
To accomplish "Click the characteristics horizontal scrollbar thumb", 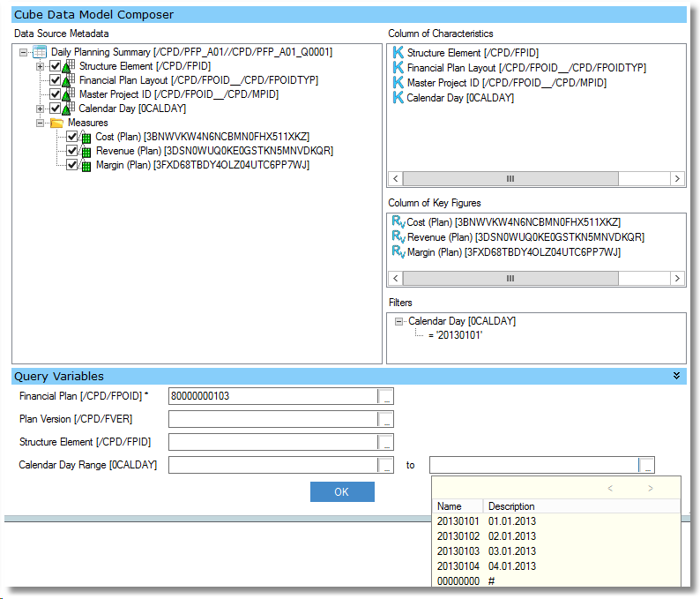I will click(x=510, y=179).
